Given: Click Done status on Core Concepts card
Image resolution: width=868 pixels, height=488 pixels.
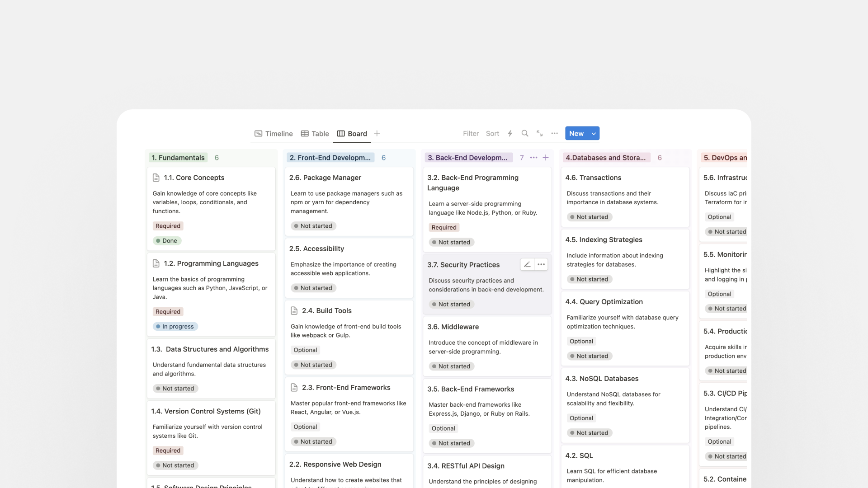Looking at the screenshot, I should point(167,241).
